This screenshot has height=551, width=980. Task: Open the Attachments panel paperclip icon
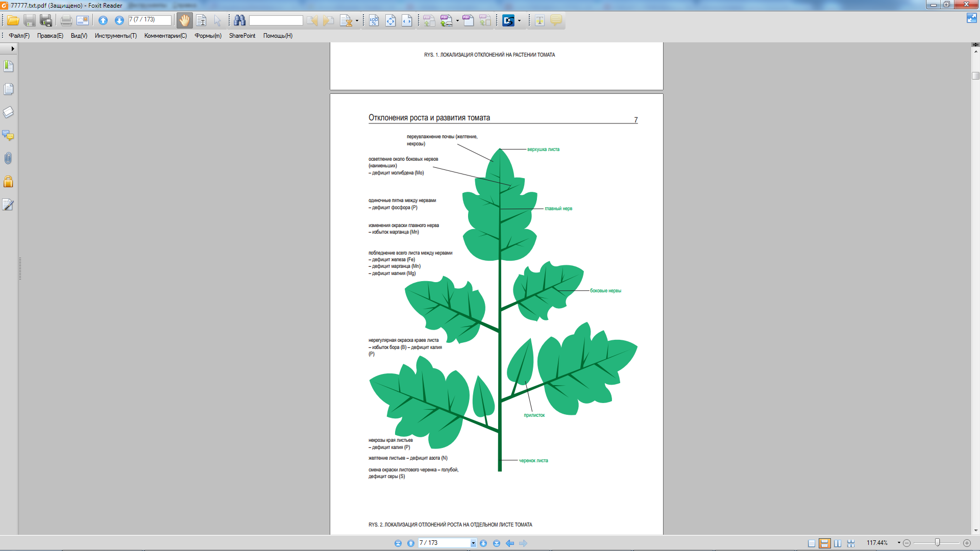[x=8, y=159]
